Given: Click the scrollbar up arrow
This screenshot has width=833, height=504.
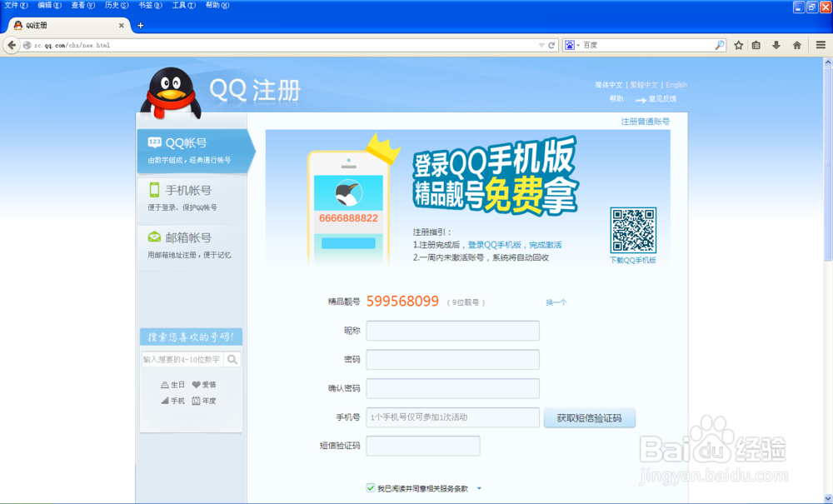Looking at the screenshot, I should pyautogui.click(x=828, y=62).
